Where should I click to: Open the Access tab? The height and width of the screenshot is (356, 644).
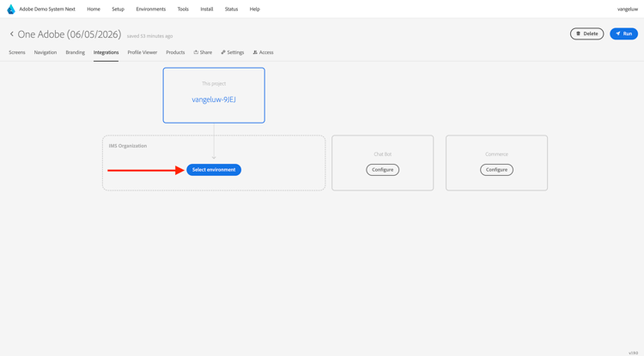[264, 52]
